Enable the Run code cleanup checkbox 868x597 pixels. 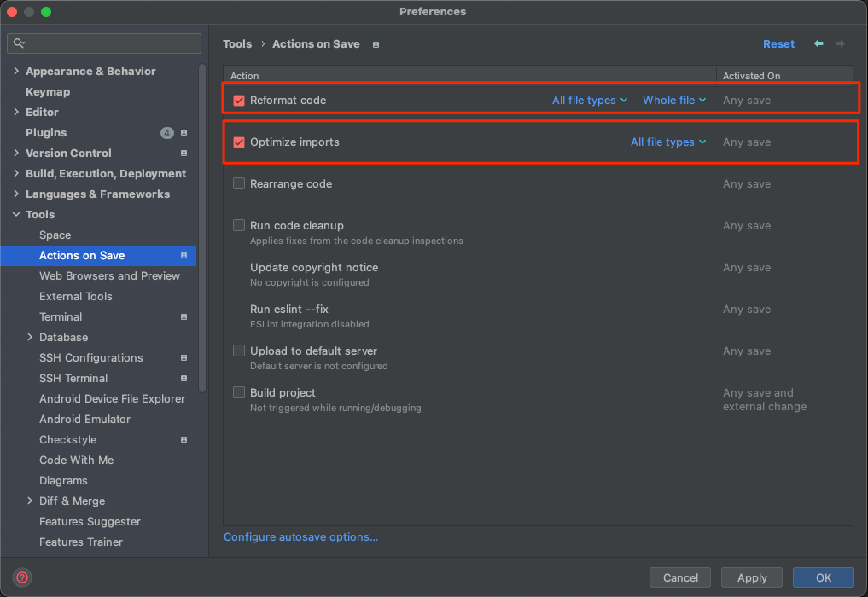tap(239, 225)
